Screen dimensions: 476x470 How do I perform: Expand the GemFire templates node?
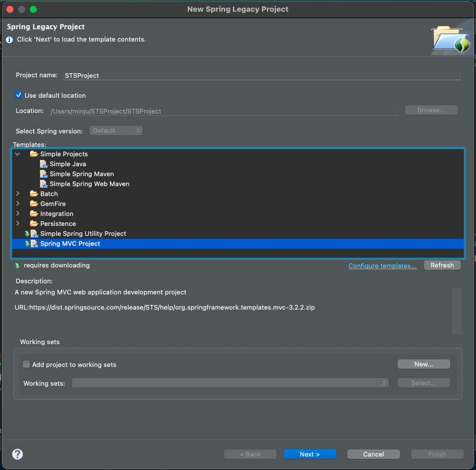click(18, 204)
